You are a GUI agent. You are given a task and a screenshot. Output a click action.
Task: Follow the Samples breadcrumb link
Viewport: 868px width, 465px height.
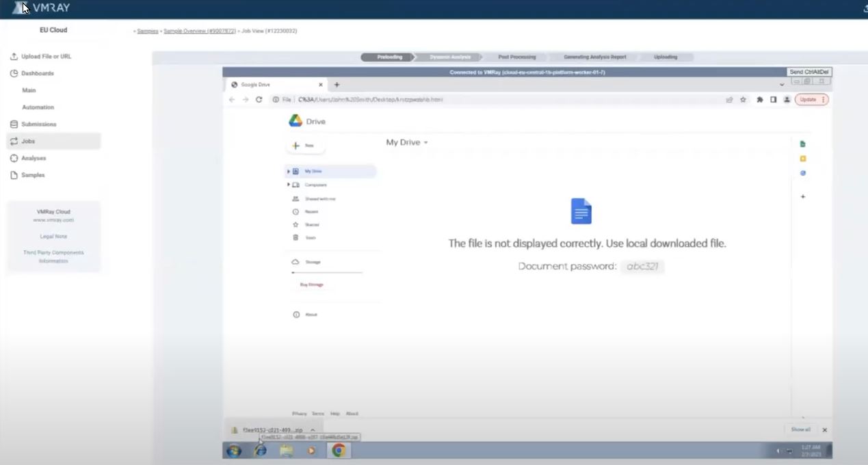[x=148, y=31]
